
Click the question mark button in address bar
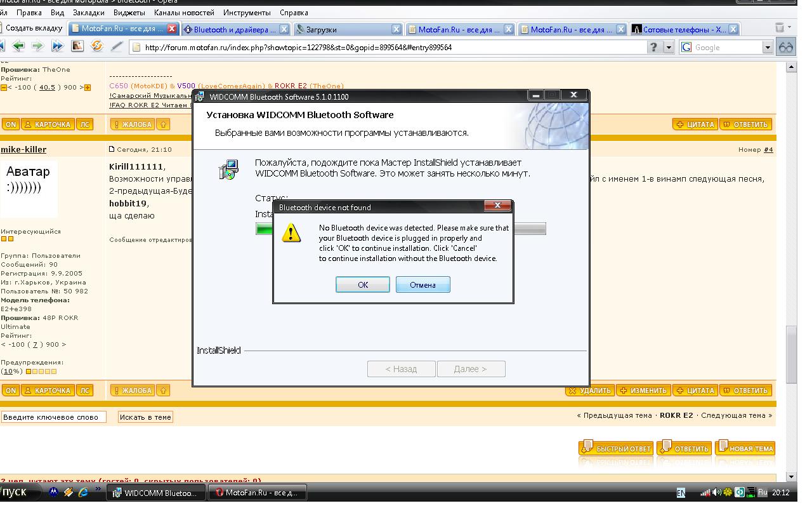point(655,47)
